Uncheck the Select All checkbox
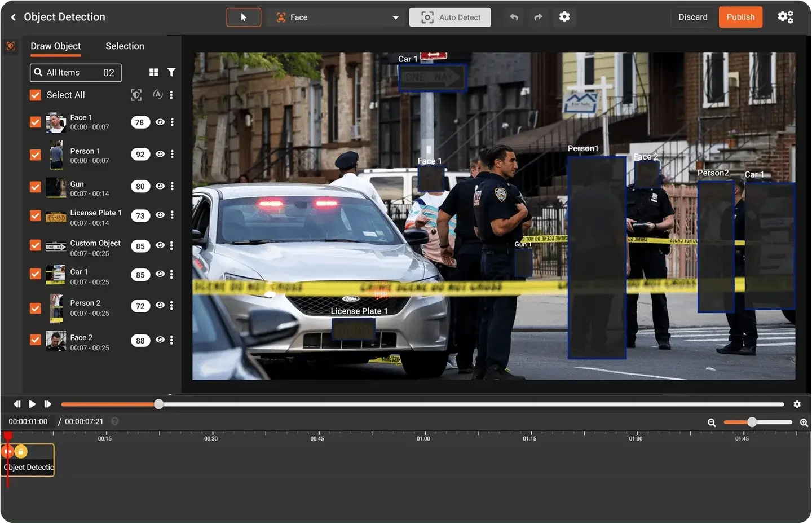This screenshot has width=812, height=524. click(36, 95)
